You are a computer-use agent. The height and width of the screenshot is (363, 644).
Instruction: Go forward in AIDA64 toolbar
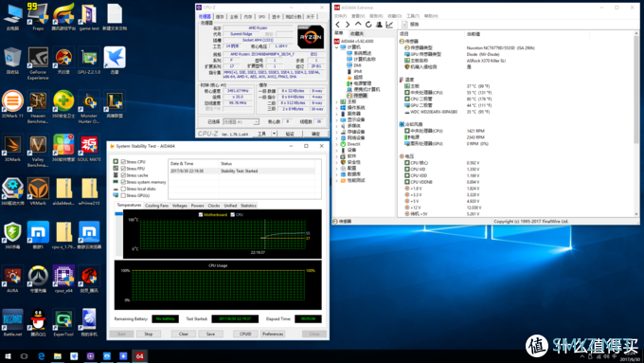coord(348,25)
